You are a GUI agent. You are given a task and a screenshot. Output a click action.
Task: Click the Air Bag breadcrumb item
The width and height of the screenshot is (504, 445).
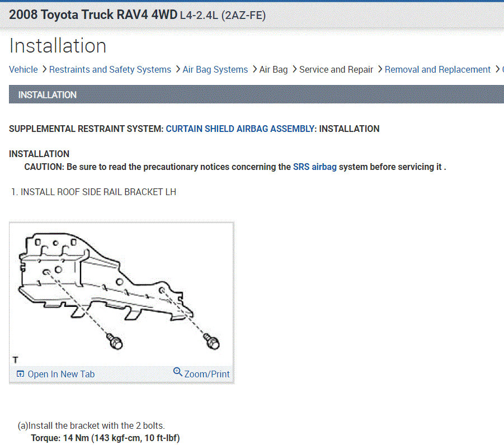273,69
